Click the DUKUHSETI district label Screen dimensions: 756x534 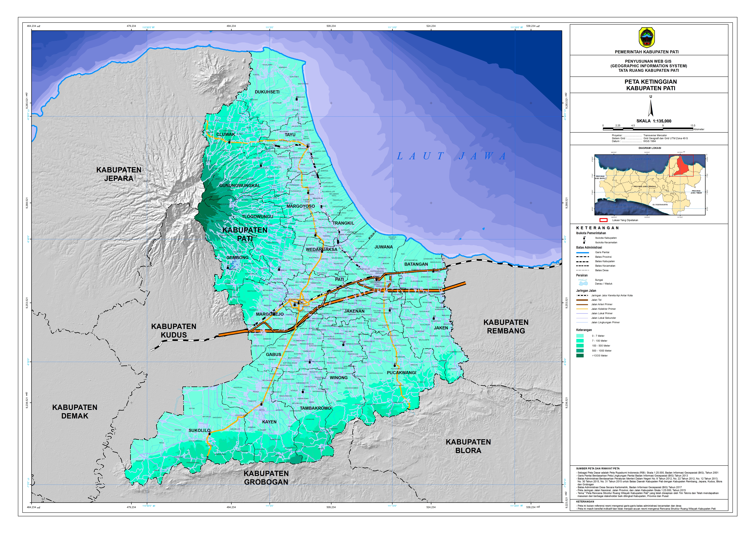pos(267,92)
